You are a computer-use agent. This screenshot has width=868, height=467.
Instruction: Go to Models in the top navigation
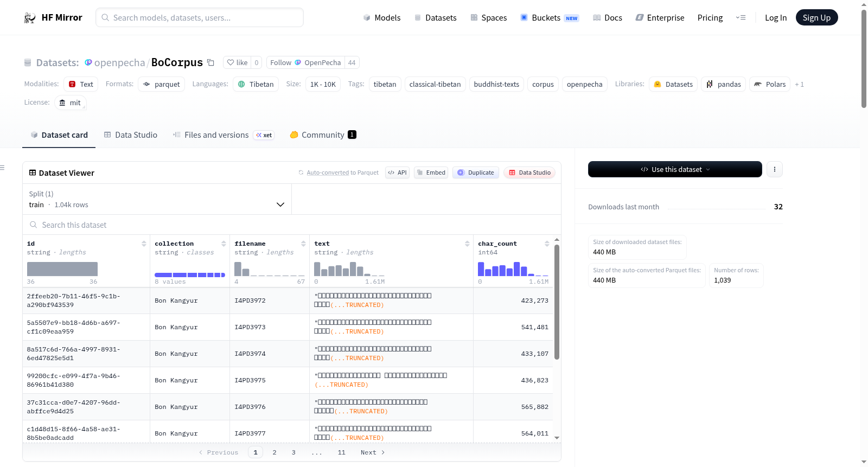382,18
